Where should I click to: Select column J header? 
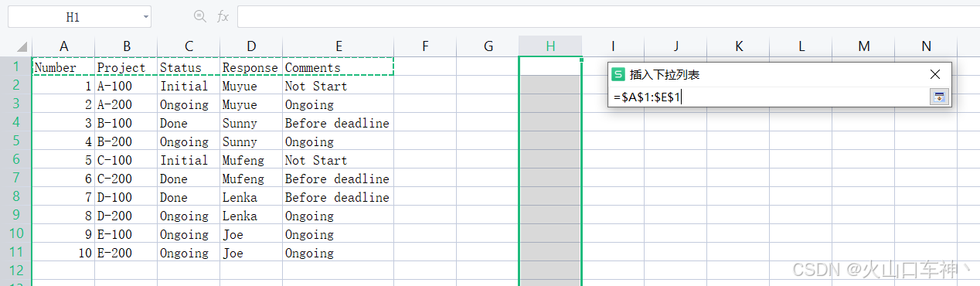675,46
